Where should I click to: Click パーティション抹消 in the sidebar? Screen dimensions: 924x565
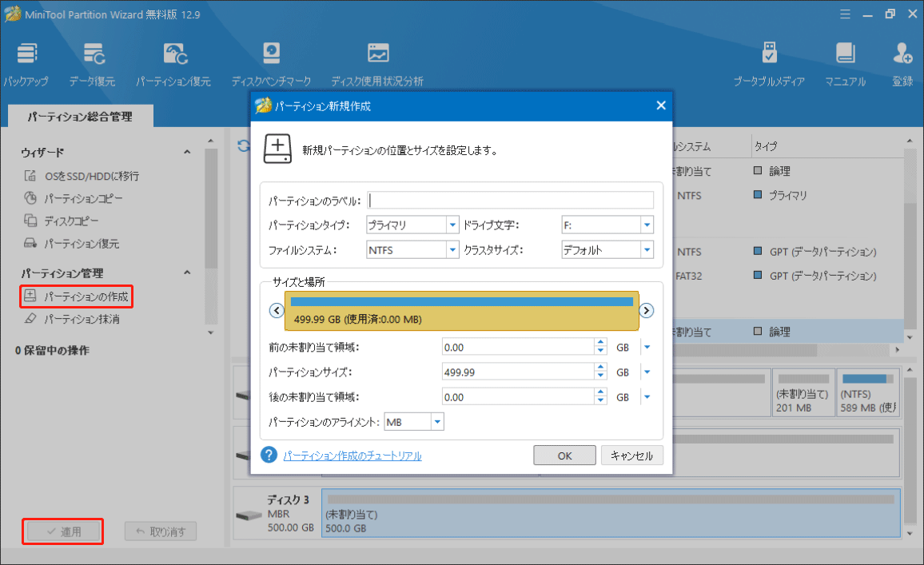click(71, 319)
